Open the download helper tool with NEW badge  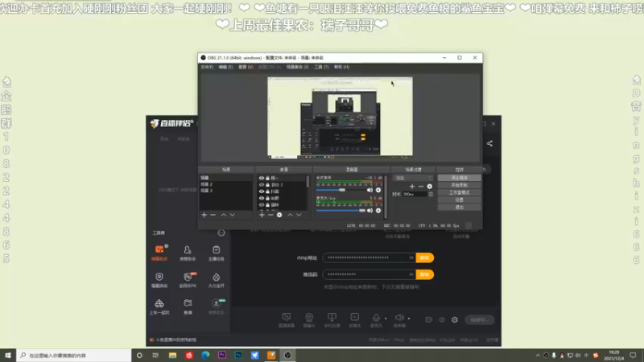pyautogui.click(x=216, y=306)
